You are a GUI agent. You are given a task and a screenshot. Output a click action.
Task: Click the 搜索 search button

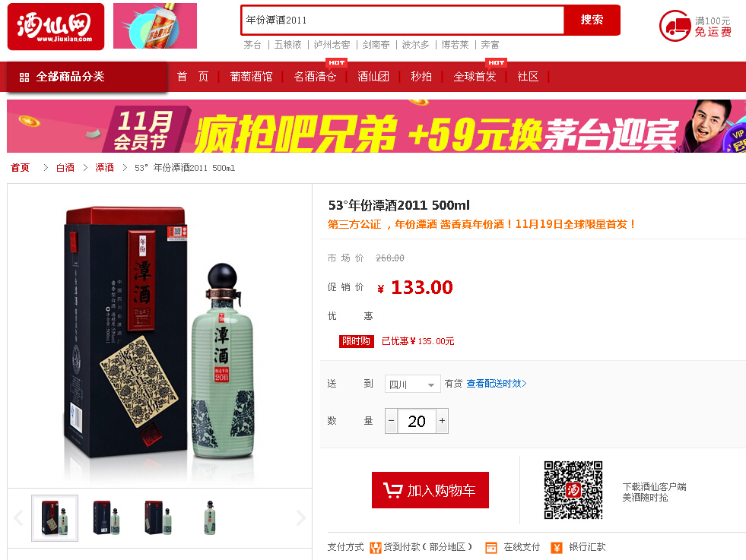592,20
